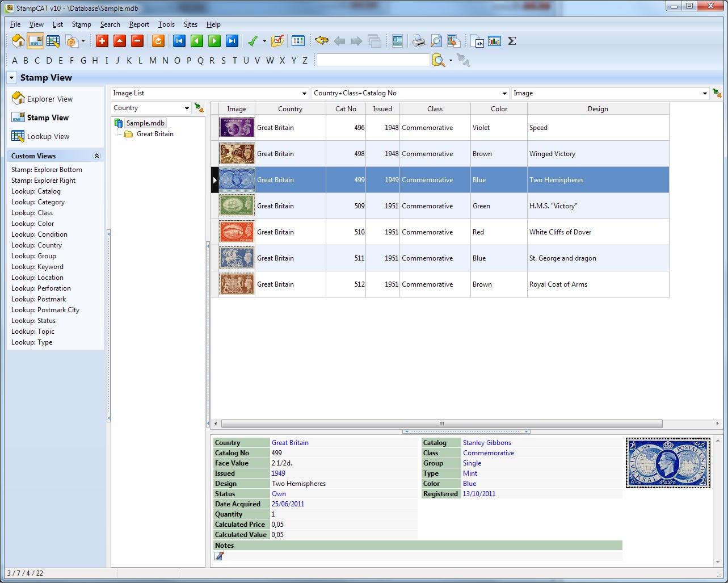This screenshot has height=583, width=728.
Task: Open the Country grouping dropdown
Action: 187,108
